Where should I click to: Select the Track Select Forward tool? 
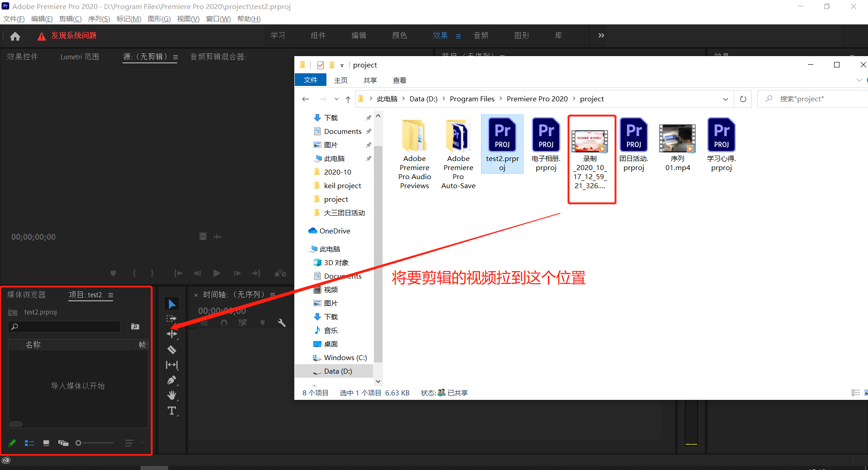[172, 319]
